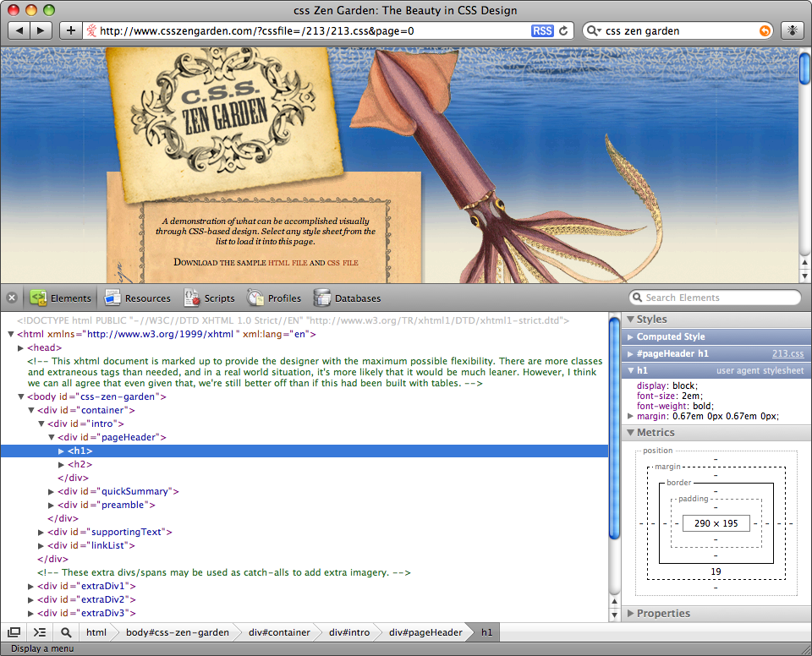Add bookmark with the plus button
The height and width of the screenshot is (656, 812).
(x=71, y=30)
